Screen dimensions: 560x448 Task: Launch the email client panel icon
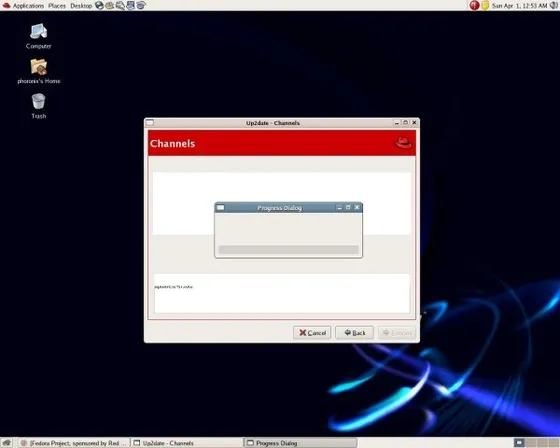(110, 5)
